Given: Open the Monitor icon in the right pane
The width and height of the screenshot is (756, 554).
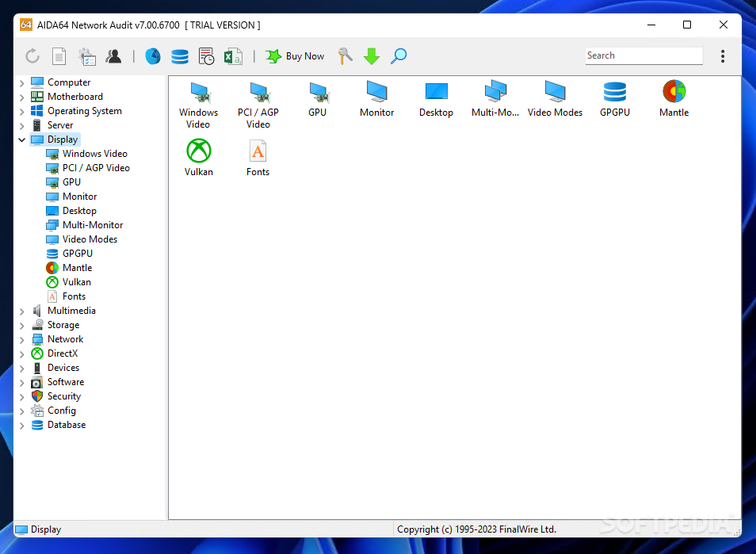Looking at the screenshot, I should 376,99.
